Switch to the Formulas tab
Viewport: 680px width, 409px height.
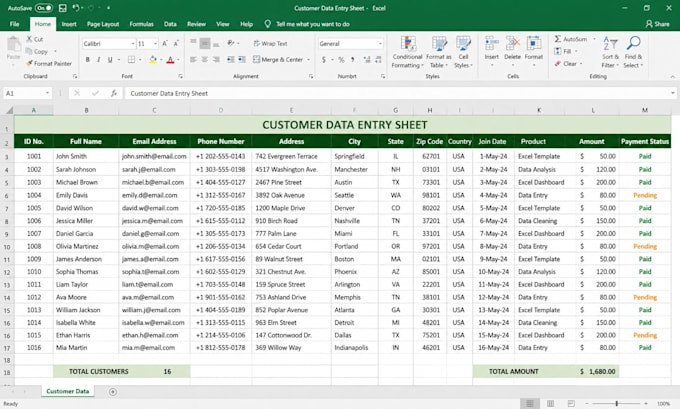(x=141, y=24)
